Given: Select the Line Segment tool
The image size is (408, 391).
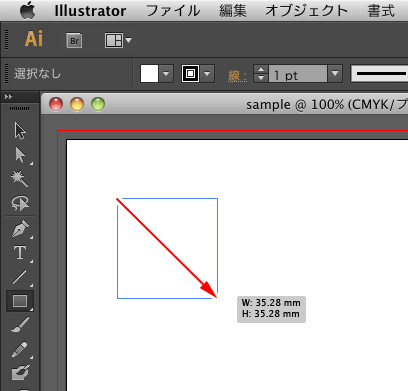Looking at the screenshot, I should coord(20,277).
